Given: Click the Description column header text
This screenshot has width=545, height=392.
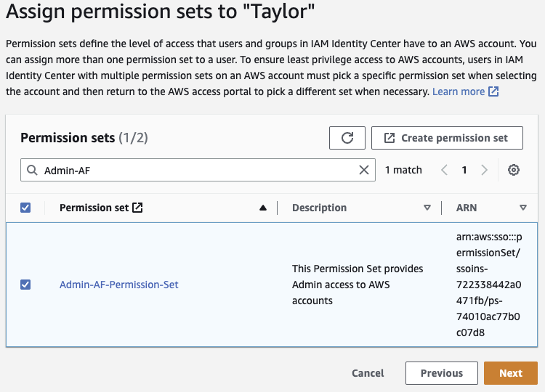Looking at the screenshot, I should [319, 208].
